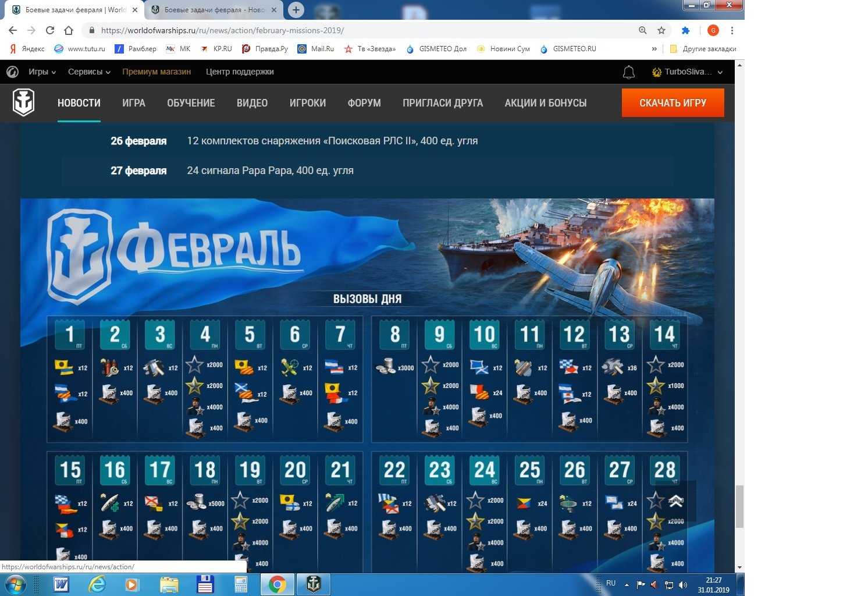Open the blue puzzle extension icon

(x=686, y=30)
